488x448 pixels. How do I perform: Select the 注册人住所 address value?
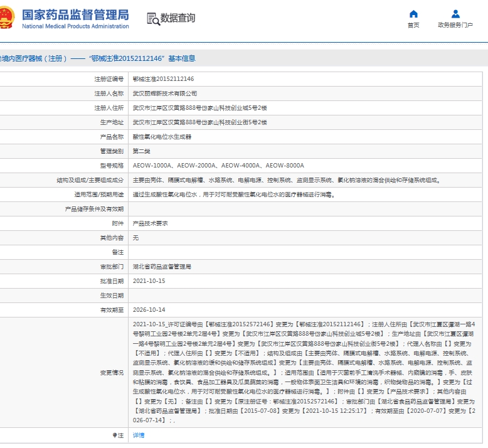(200, 108)
